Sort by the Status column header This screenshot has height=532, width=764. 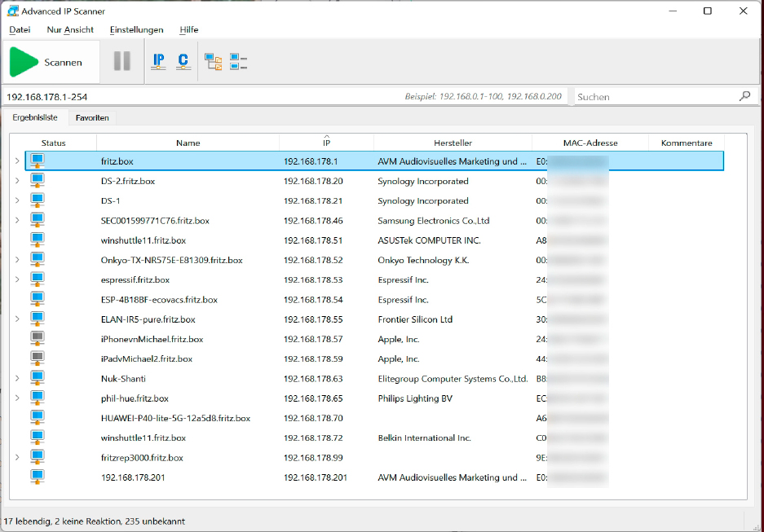[x=54, y=143]
